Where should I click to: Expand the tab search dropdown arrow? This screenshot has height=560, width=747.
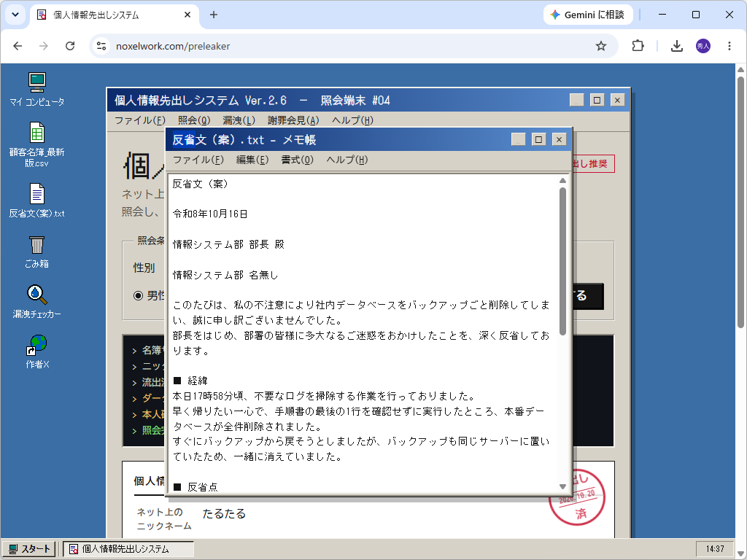15,15
